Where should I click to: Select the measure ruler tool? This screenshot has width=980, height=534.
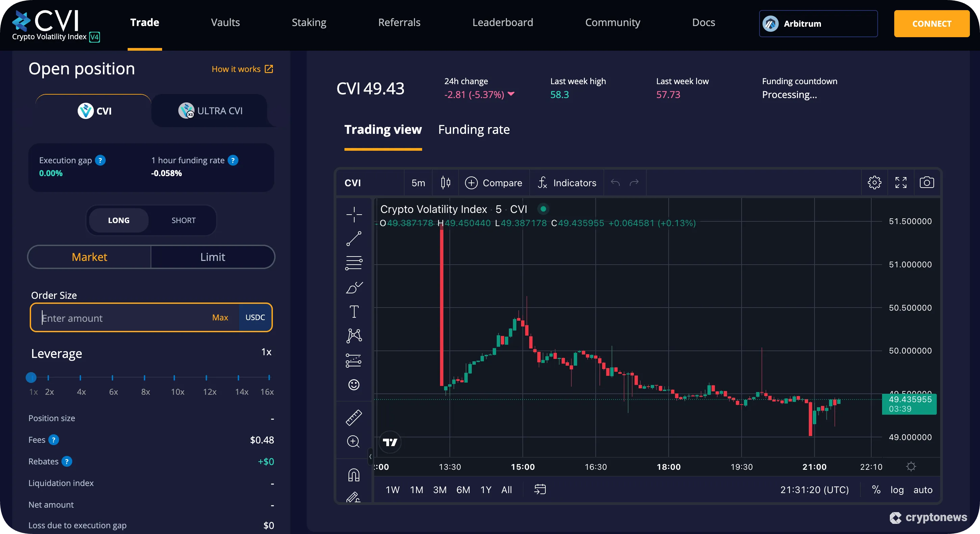coord(354,417)
